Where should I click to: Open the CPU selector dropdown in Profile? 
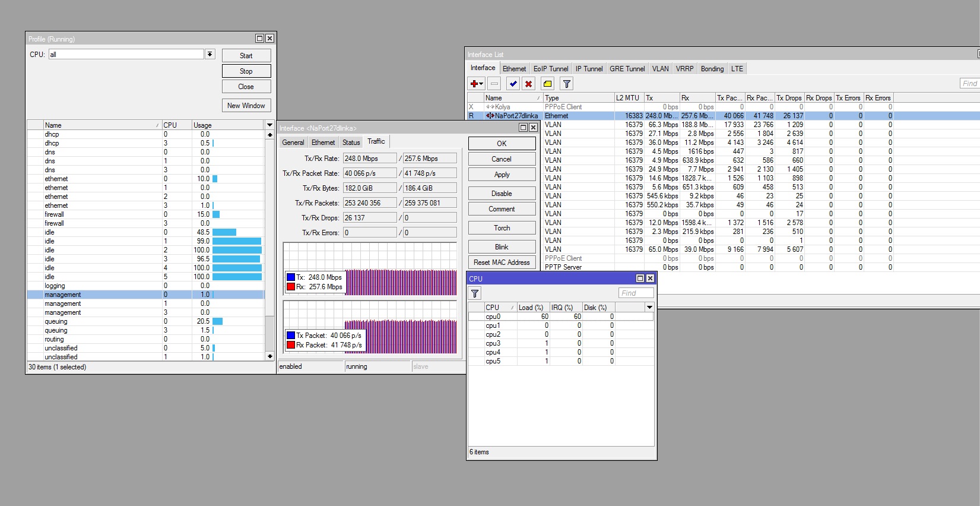point(210,54)
